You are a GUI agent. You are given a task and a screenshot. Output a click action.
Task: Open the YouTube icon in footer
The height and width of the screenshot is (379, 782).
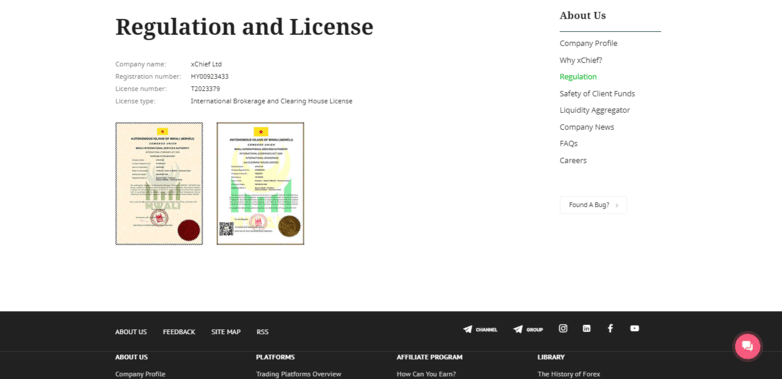[x=634, y=328]
